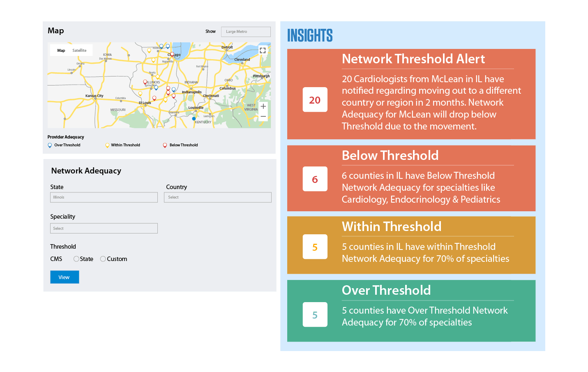
Task: Click the MISSOURI state label
Action: (118, 110)
